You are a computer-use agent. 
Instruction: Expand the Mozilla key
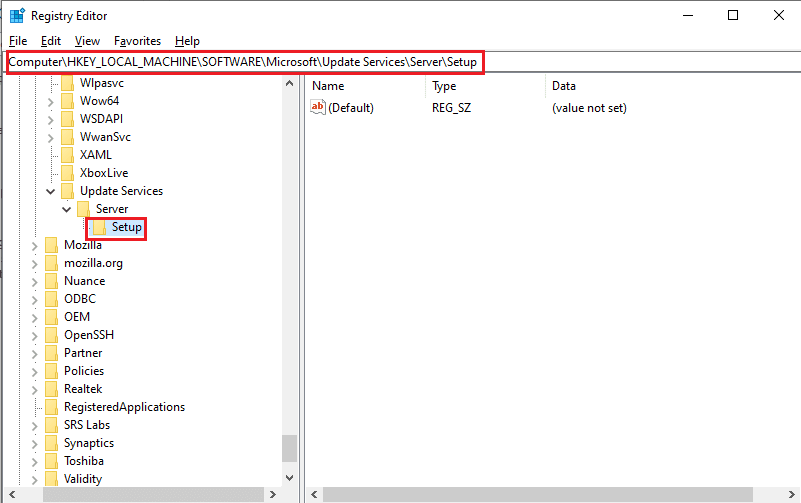[x=34, y=246]
